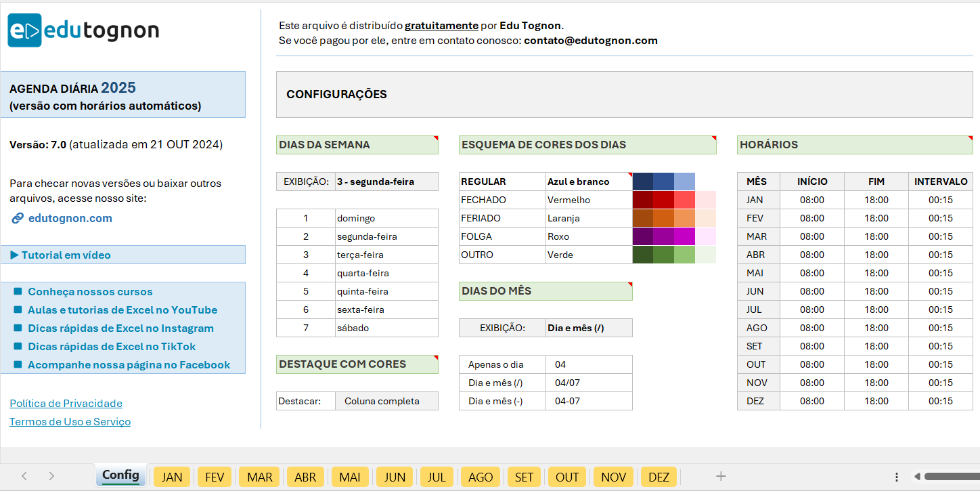Switch to the SET sheet tab
This screenshot has width=980, height=491.
tap(525, 477)
